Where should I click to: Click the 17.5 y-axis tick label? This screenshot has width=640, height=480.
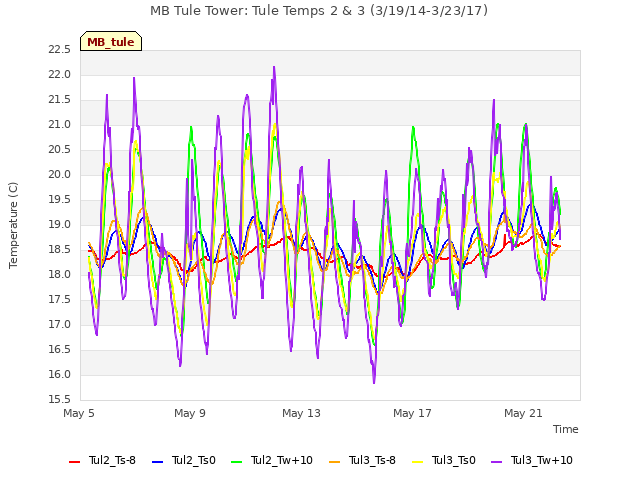60,300
